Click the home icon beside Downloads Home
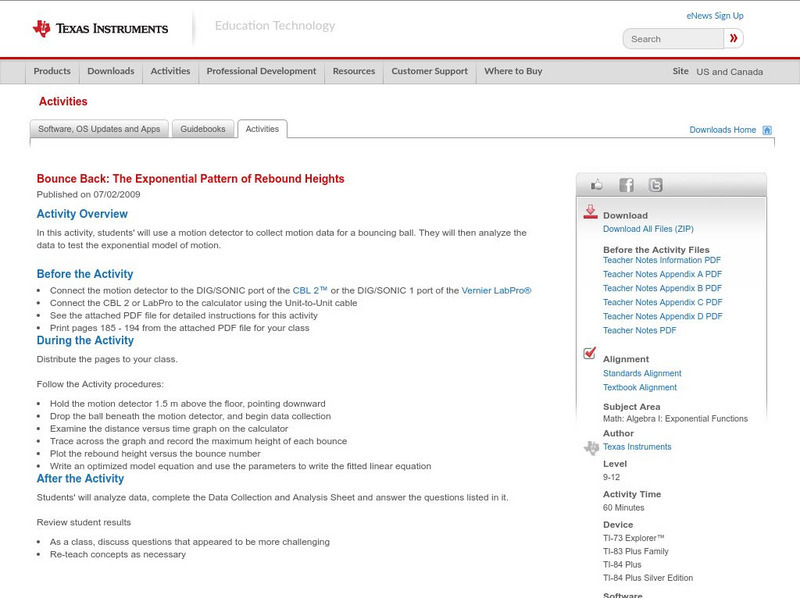The image size is (800, 598). click(767, 130)
